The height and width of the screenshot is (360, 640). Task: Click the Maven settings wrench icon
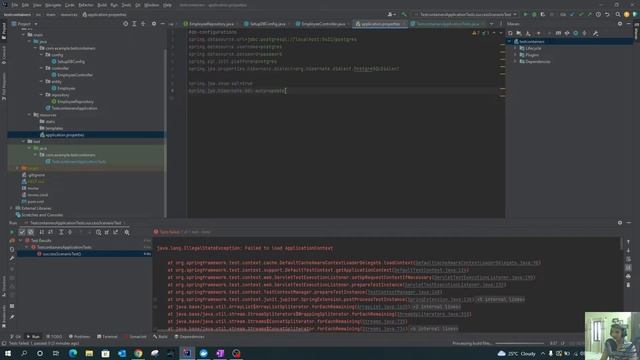click(x=596, y=33)
